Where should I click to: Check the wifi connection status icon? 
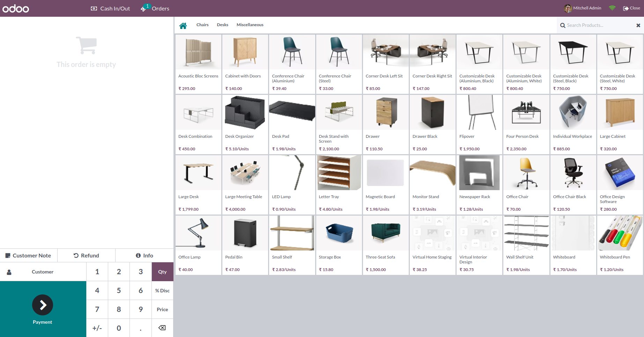click(x=612, y=8)
